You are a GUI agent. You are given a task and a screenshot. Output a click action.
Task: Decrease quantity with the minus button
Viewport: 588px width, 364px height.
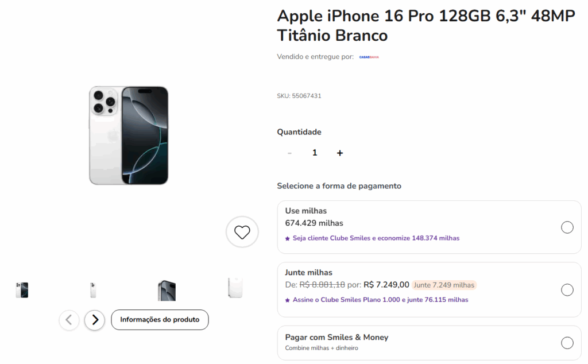click(x=289, y=153)
